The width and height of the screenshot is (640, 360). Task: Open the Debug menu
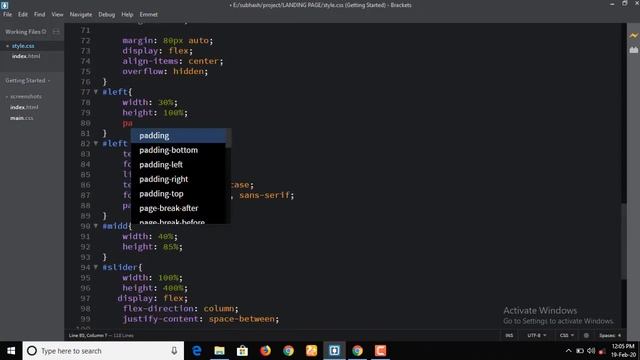(x=107, y=14)
